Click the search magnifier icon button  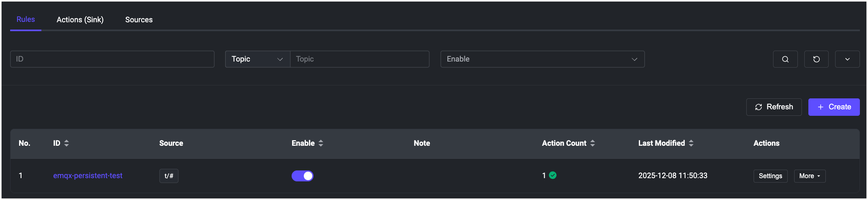[x=785, y=59]
